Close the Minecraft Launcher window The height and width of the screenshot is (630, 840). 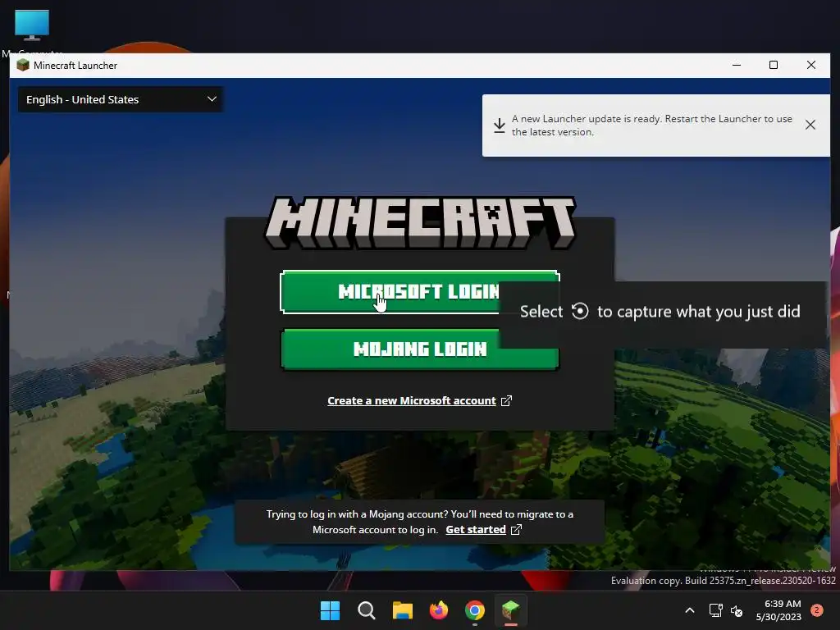[x=811, y=66]
